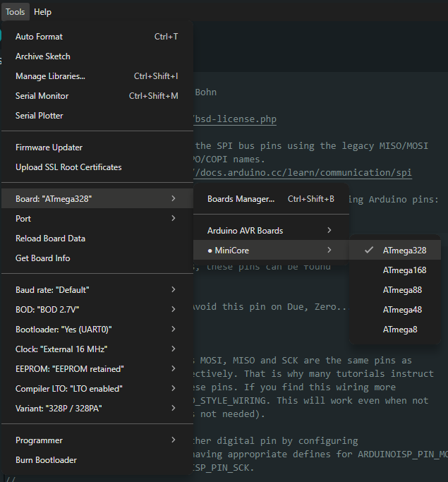448x482 pixels.
Task: Expand the EEPROM "EEPROM retained" option
Action: [x=97, y=368]
